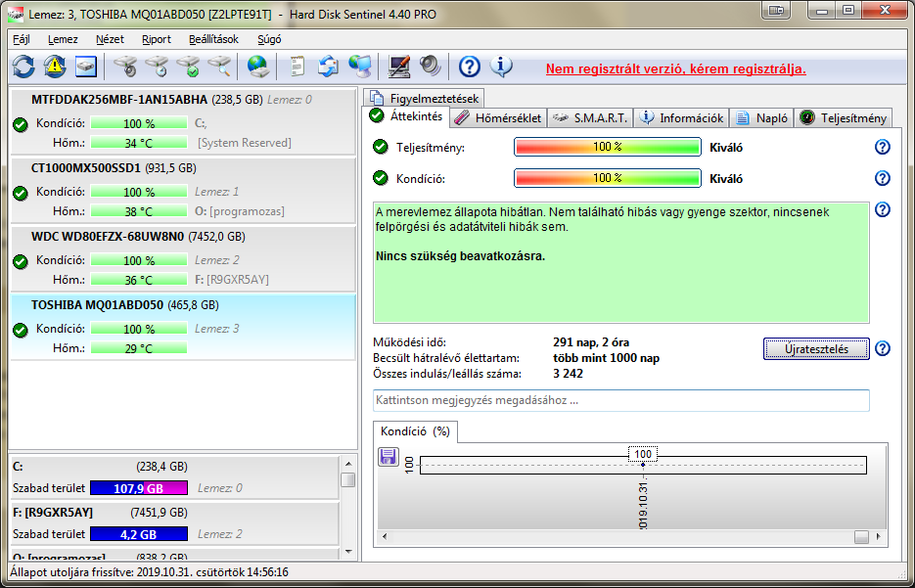Click the 36 °C temperature bar of WDC WD80EFZX
The image size is (915, 588).
tap(139, 280)
